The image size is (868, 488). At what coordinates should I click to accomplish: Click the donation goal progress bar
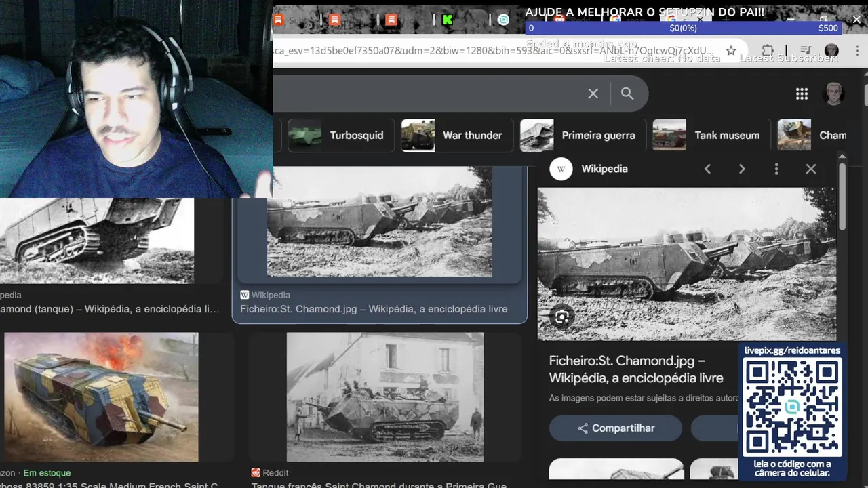pos(684,28)
